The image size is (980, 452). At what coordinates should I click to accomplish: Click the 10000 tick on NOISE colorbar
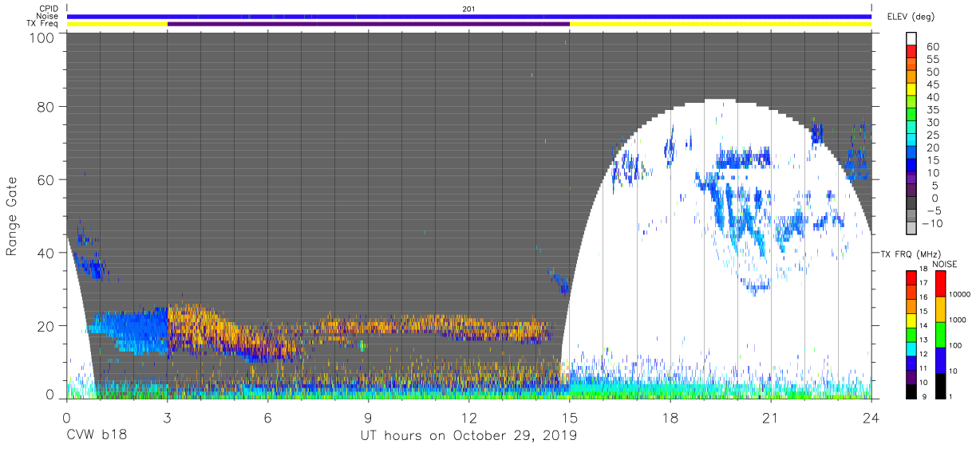click(960, 295)
